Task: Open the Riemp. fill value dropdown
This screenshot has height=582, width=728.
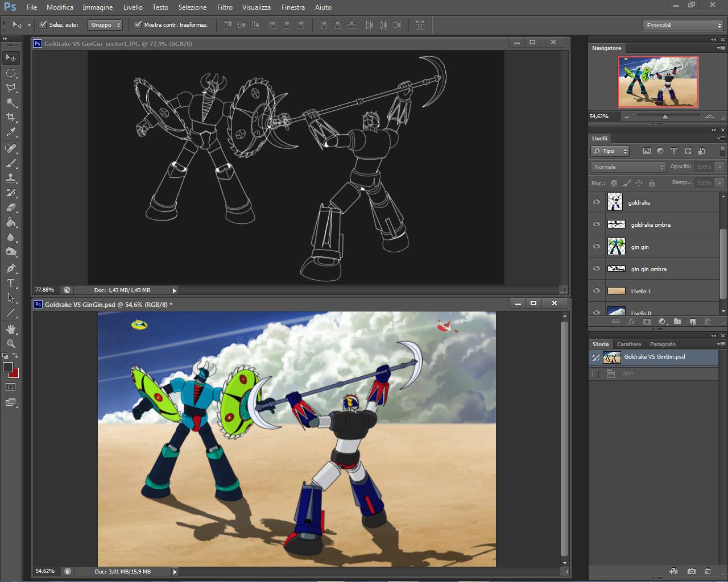Action: click(719, 183)
